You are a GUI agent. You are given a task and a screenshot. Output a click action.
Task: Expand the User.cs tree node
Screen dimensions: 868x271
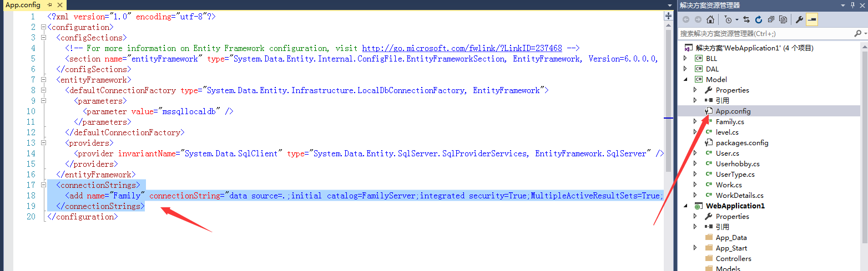click(695, 154)
